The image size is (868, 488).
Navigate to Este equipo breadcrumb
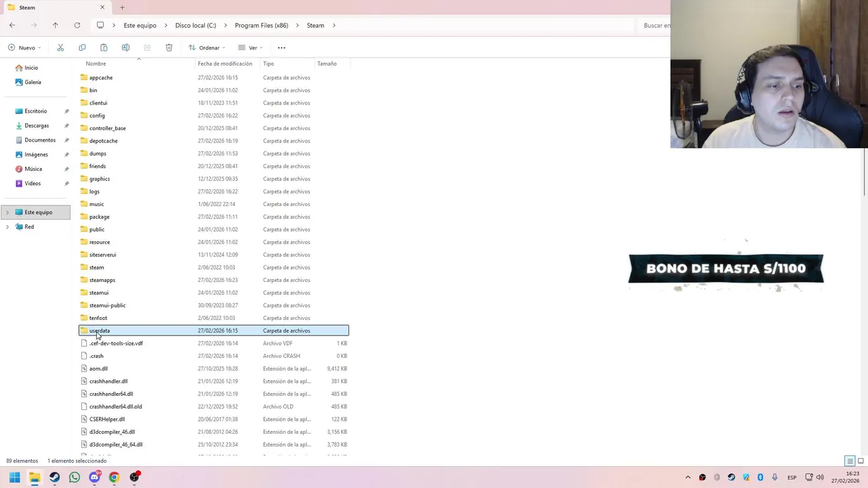click(x=140, y=25)
